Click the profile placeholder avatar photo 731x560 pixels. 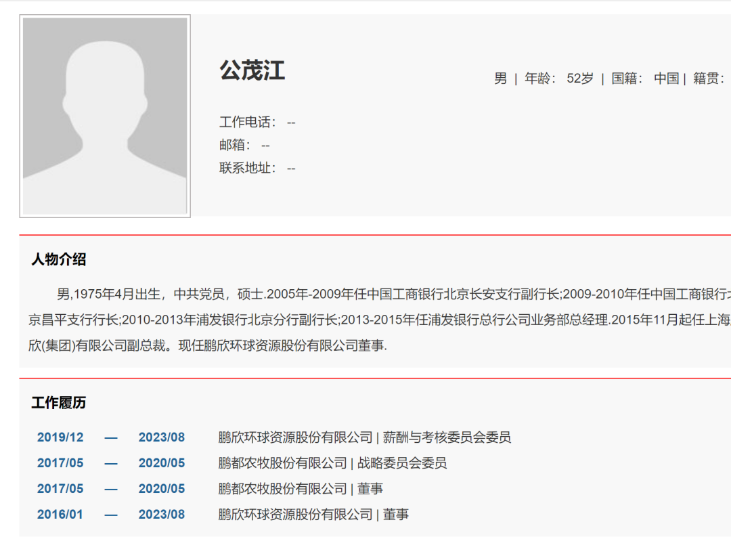tap(105, 116)
